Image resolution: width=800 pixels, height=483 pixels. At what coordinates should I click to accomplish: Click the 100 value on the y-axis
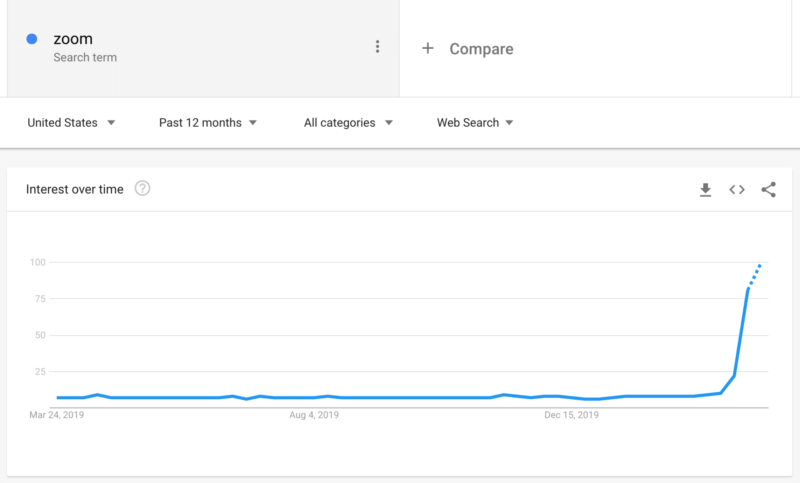39,262
